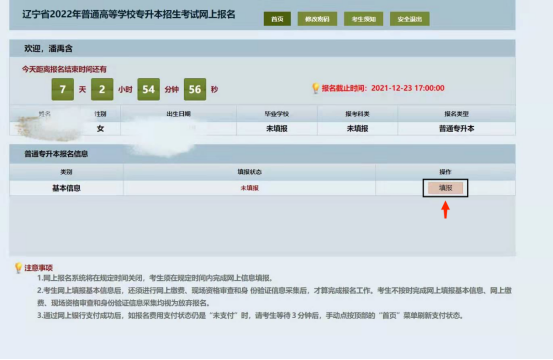Click the 普通专升本 registration type cell
Viewport: 553px width, 360px height.
[456, 129]
